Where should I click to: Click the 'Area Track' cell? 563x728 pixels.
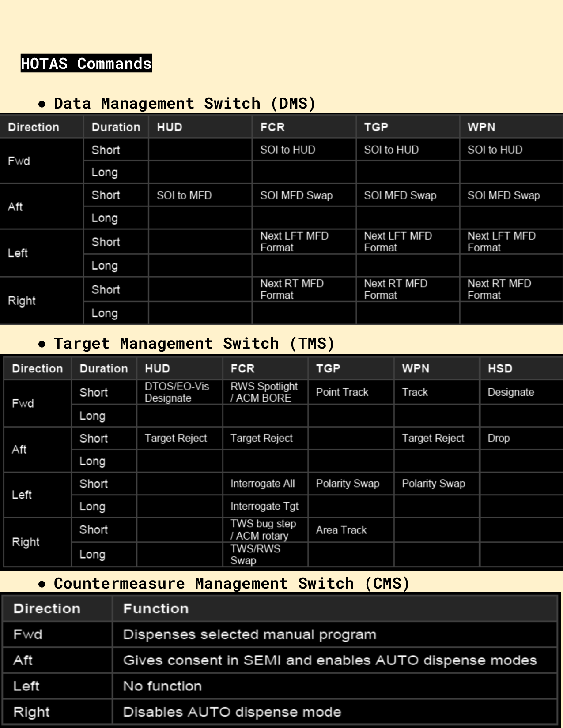tap(341, 530)
